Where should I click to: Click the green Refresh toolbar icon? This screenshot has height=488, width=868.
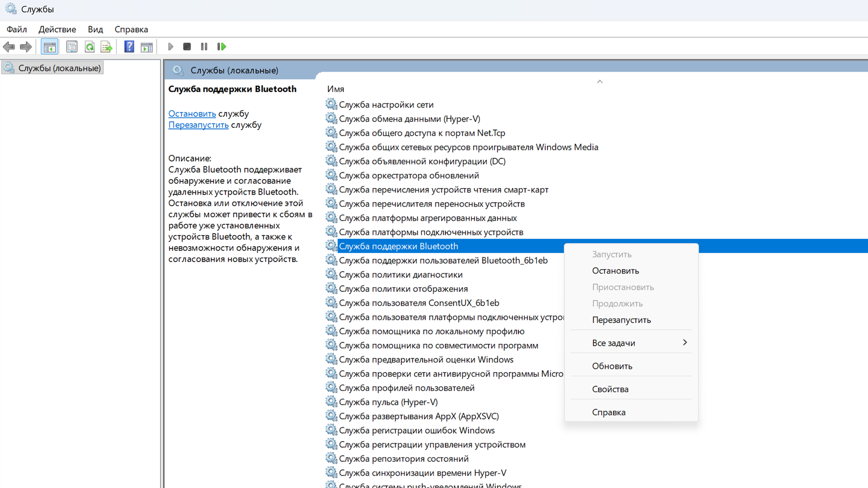pos(90,47)
